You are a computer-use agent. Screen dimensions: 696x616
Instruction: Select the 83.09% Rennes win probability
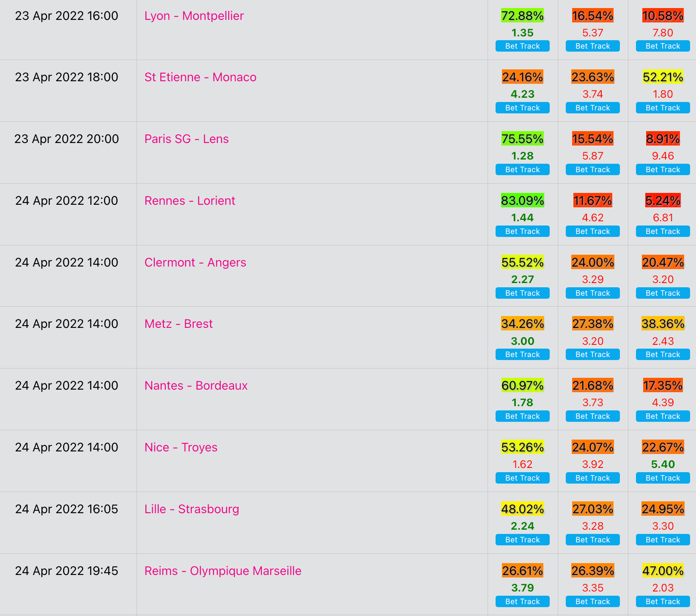[523, 201]
